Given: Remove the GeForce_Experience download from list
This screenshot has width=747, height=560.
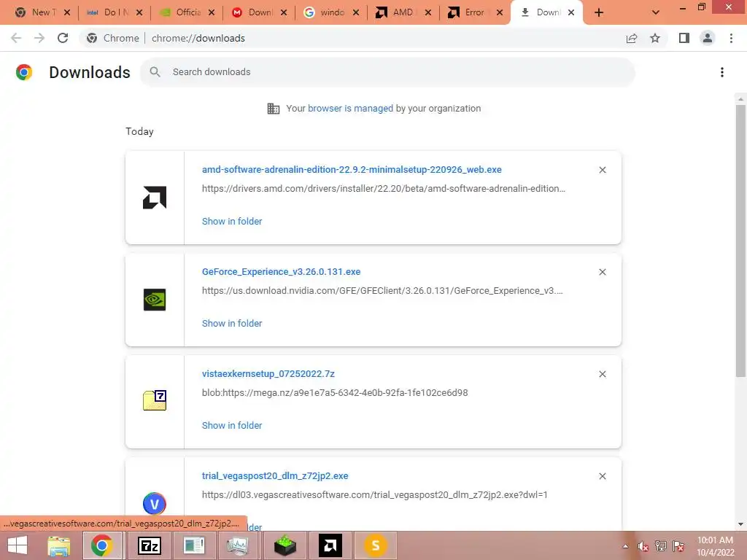Looking at the screenshot, I should pos(602,272).
